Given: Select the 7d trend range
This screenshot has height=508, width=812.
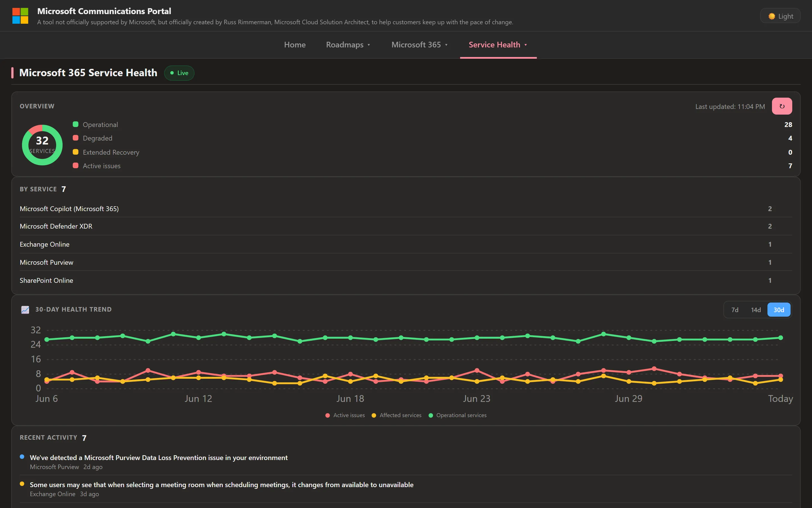Looking at the screenshot, I should coord(735,310).
